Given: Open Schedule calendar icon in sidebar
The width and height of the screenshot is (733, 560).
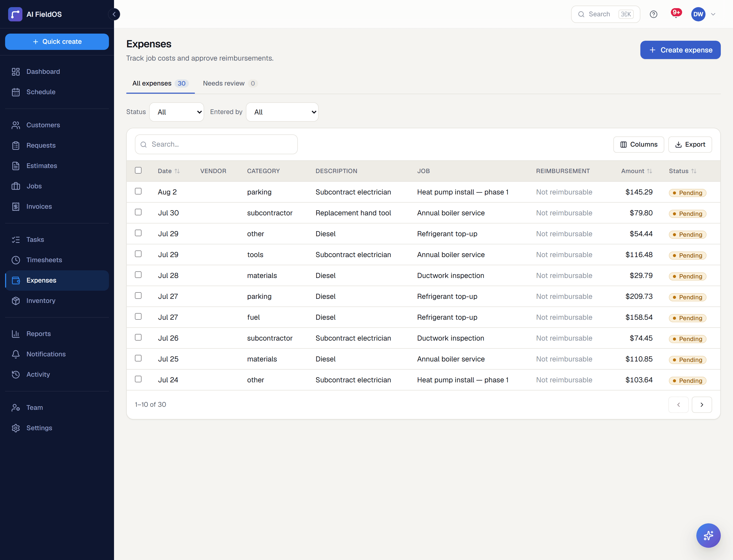Looking at the screenshot, I should click(x=16, y=92).
